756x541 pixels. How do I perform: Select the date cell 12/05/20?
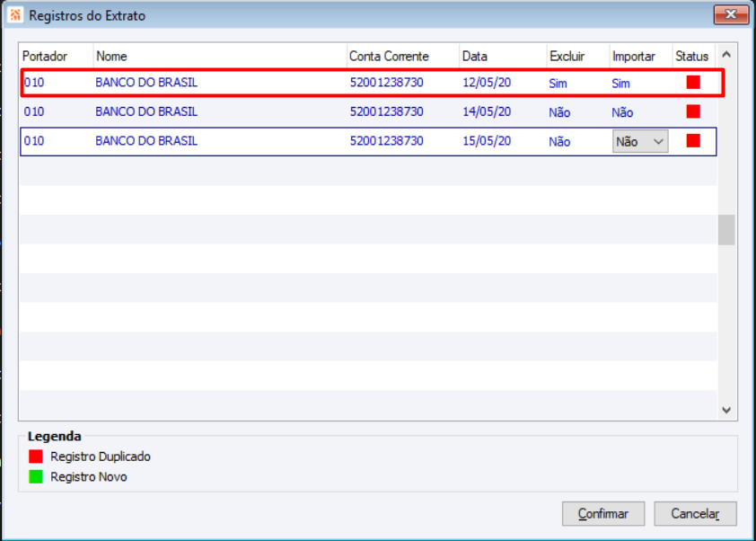[487, 83]
